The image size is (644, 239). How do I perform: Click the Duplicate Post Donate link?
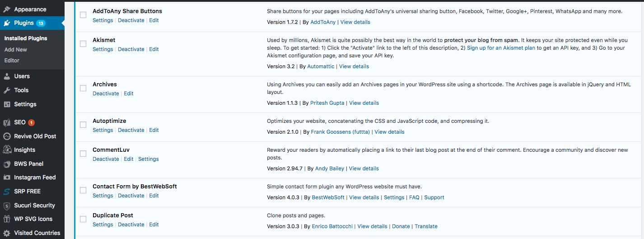401,226
